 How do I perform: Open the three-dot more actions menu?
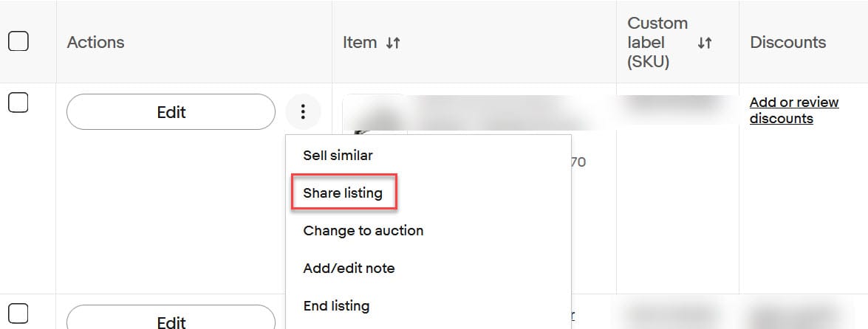pyautogui.click(x=303, y=112)
